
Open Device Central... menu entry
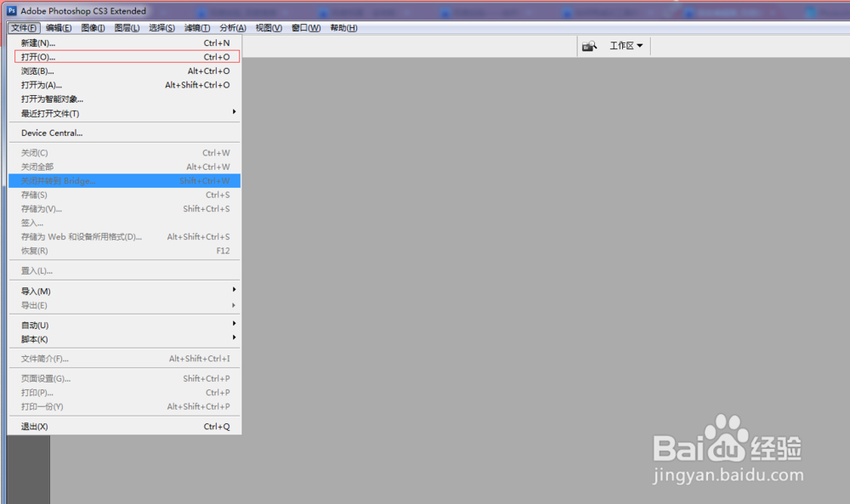click(x=125, y=133)
